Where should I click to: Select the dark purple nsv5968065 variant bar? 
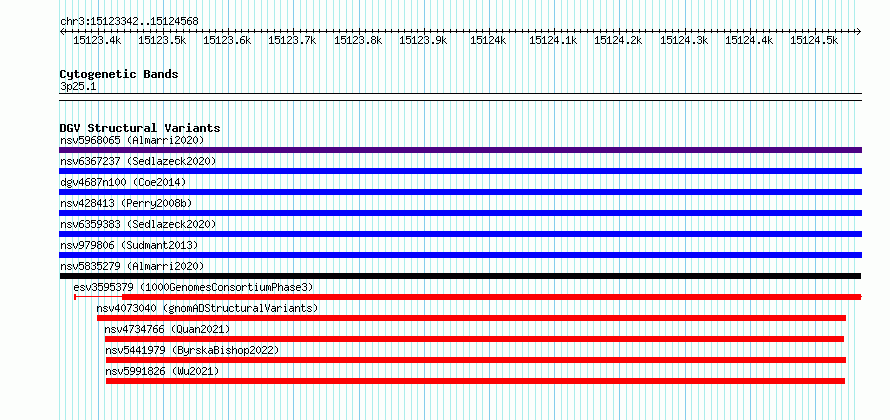(x=460, y=150)
